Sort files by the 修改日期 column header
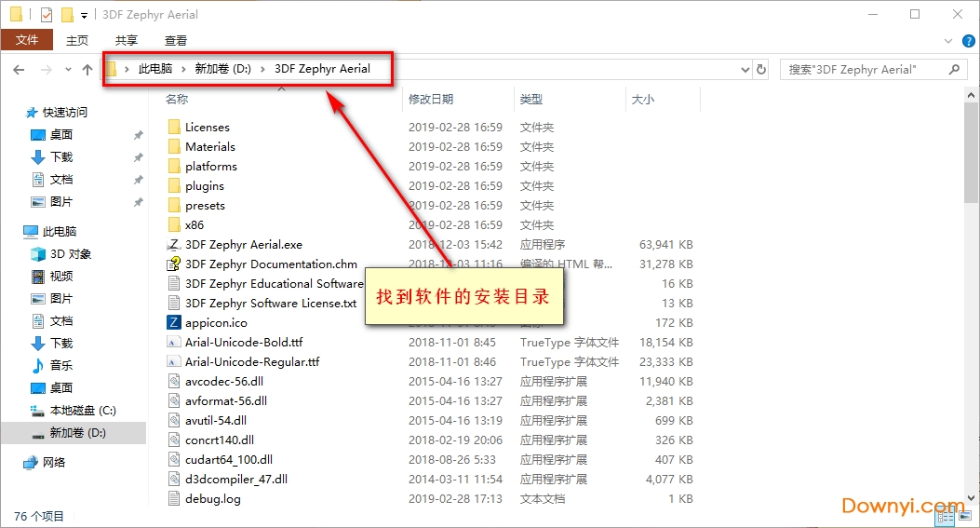 (431, 99)
